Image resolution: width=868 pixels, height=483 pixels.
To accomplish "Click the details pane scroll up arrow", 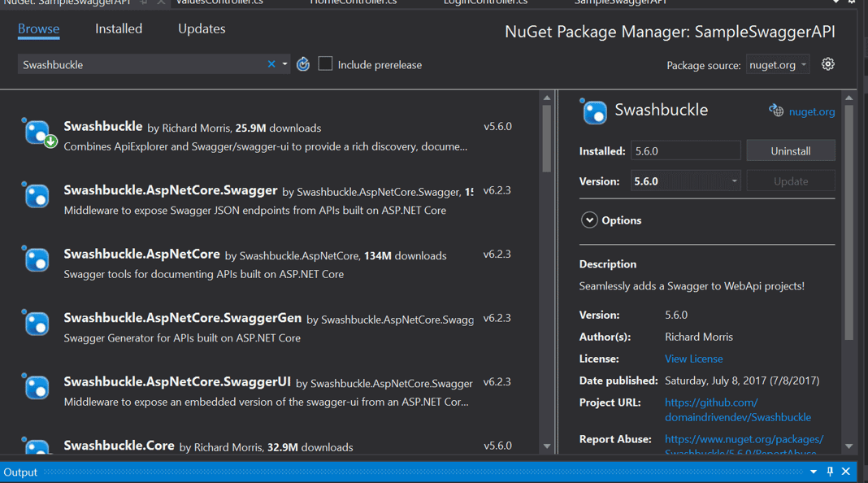I will (849, 98).
